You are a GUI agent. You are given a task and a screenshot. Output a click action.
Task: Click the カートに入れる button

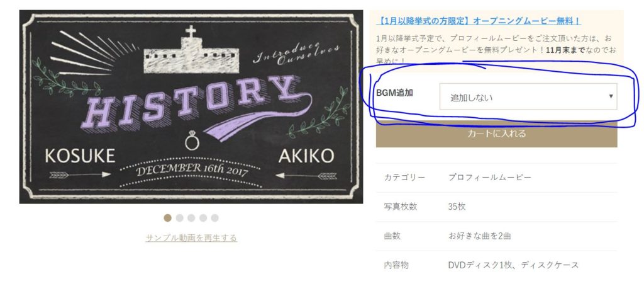pos(497,134)
